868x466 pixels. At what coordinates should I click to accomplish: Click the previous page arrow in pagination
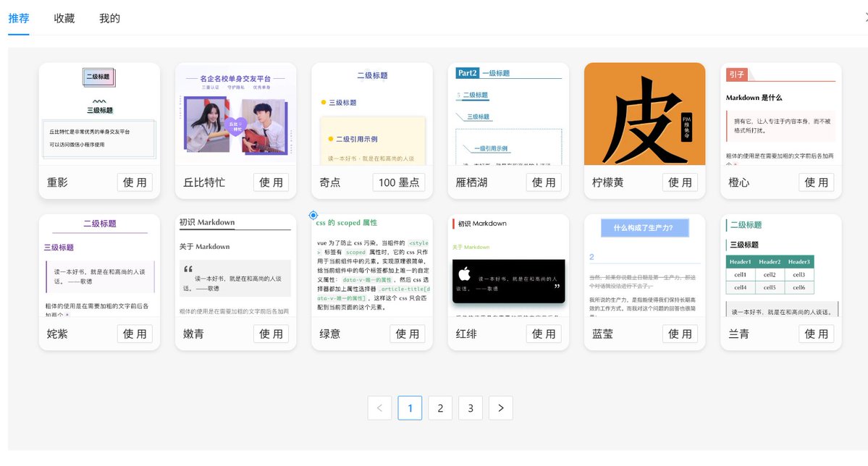tap(379, 407)
